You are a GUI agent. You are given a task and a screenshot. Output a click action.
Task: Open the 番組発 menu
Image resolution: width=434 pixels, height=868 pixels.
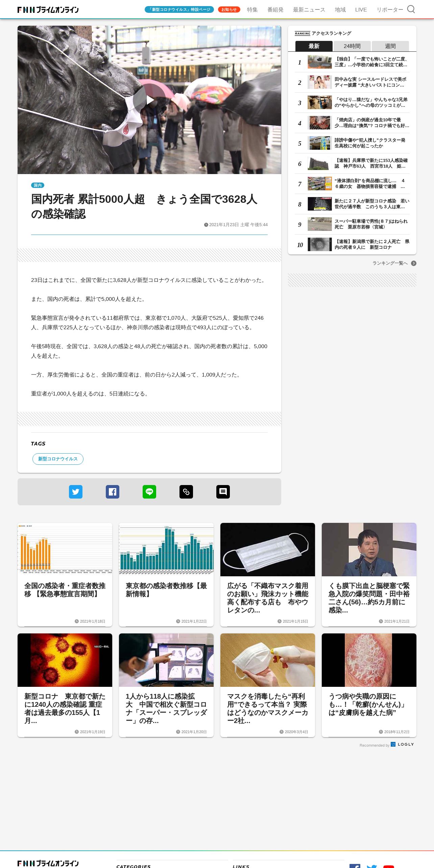click(x=275, y=10)
